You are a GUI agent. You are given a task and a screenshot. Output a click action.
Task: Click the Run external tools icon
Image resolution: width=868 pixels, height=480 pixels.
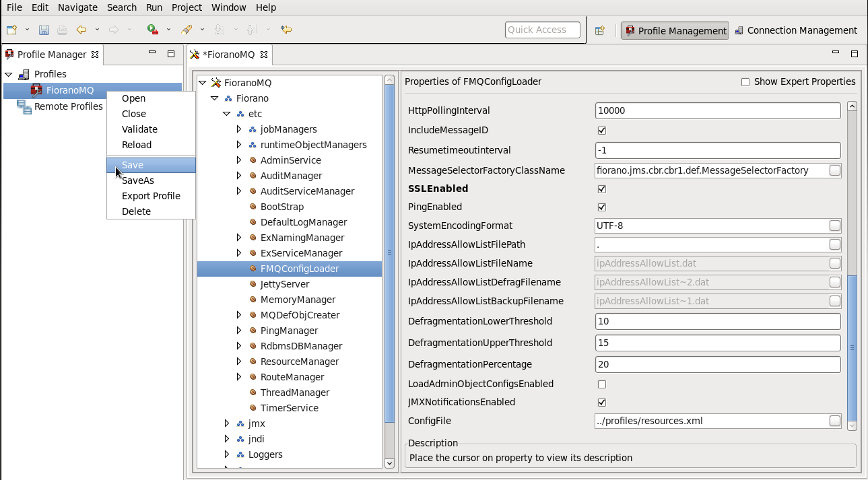tap(153, 30)
